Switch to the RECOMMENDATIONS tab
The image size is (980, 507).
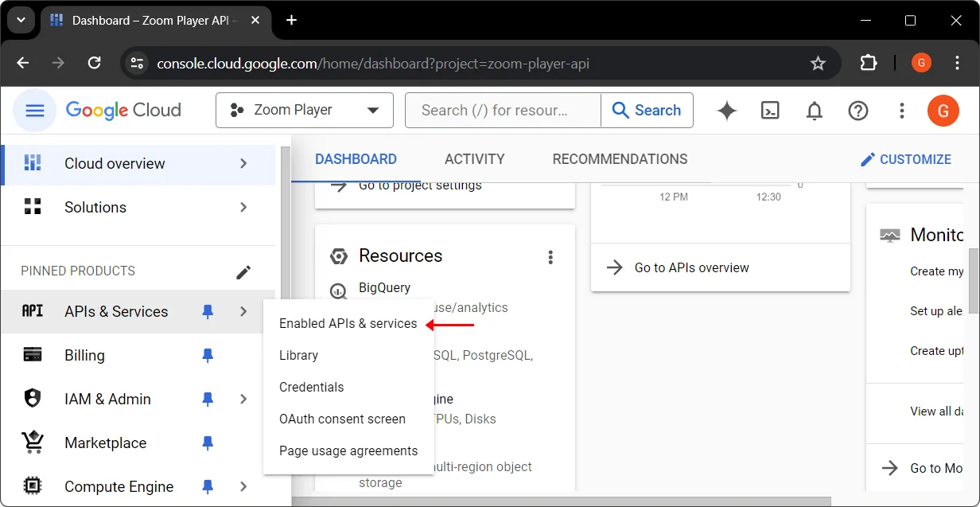620,159
